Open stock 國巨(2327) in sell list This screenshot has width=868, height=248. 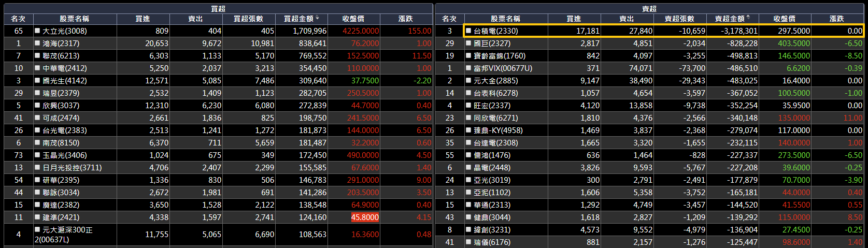[x=492, y=43]
